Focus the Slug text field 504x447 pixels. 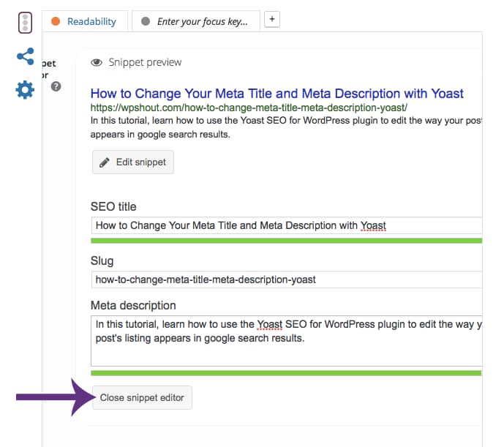(x=285, y=279)
